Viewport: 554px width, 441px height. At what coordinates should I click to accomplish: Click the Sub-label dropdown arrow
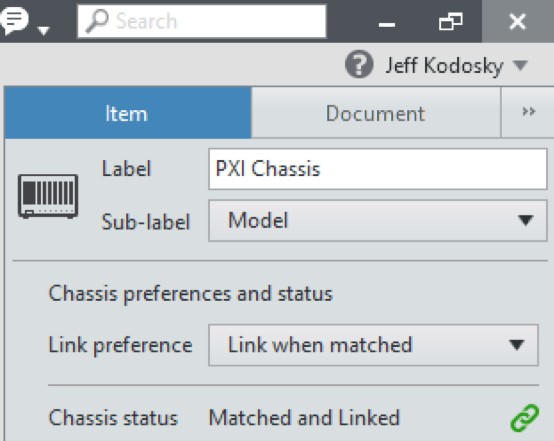click(x=525, y=220)
